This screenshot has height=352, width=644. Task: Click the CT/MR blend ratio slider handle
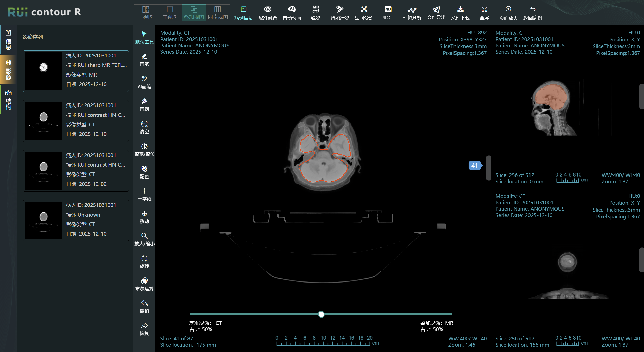click(321, 314)
